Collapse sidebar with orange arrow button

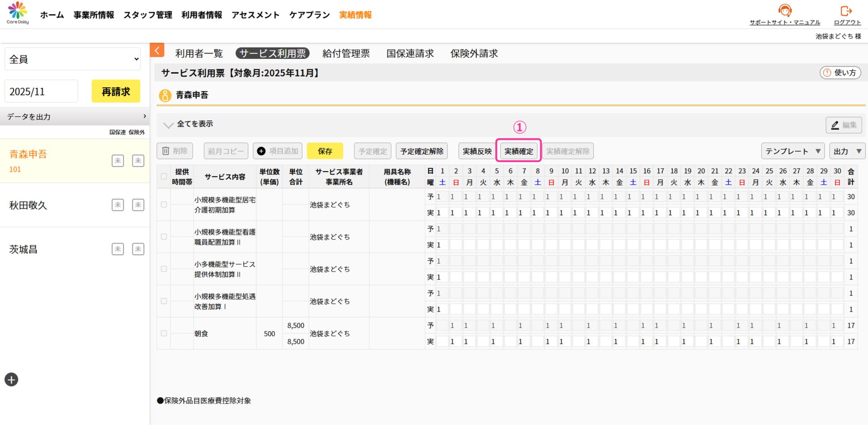(x=157, y=50)
